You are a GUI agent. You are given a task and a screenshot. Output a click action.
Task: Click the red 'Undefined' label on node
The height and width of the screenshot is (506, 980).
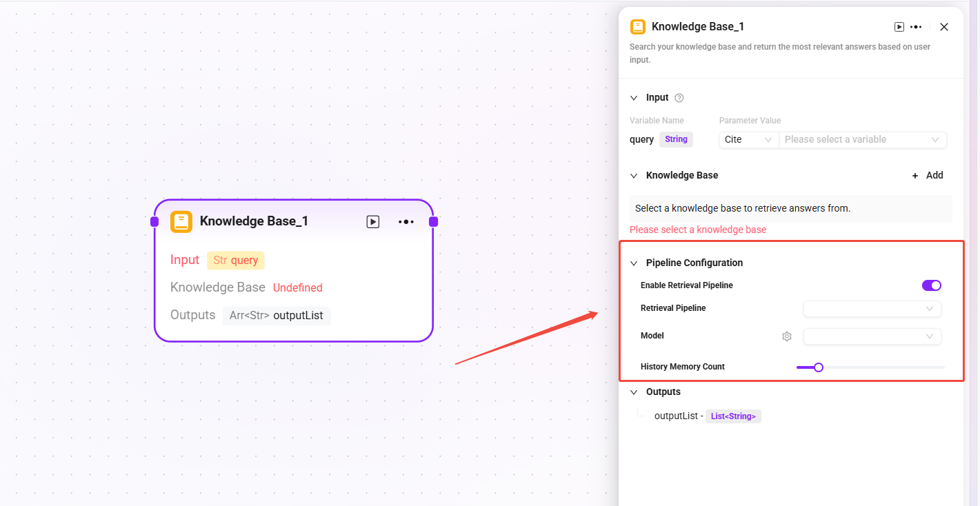[x=298, y=288]
